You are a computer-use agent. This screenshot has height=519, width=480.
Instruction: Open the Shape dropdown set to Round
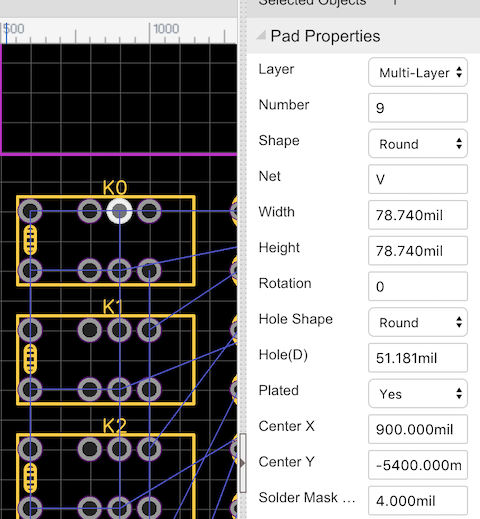click(418, 144)
